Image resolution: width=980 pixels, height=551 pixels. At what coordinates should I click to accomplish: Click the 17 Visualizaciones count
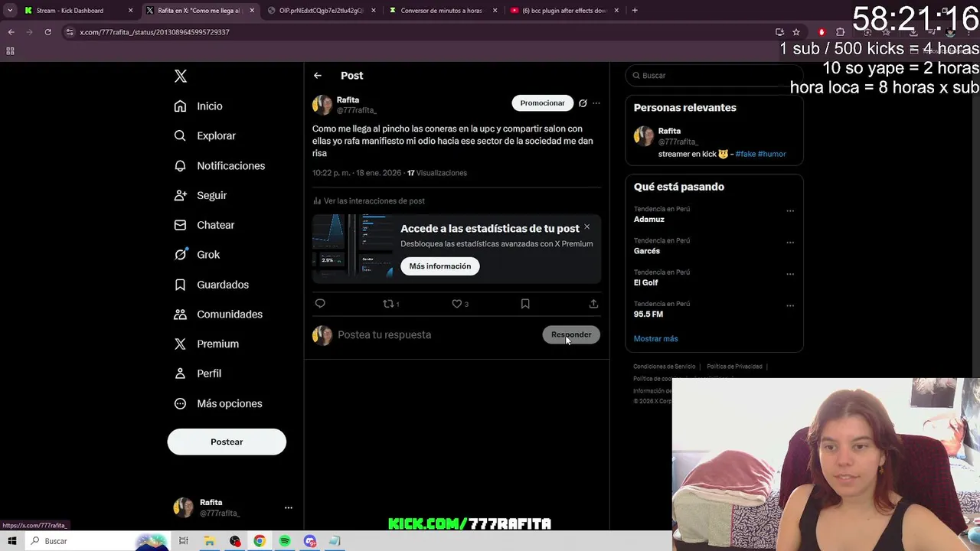click(437, 173)
